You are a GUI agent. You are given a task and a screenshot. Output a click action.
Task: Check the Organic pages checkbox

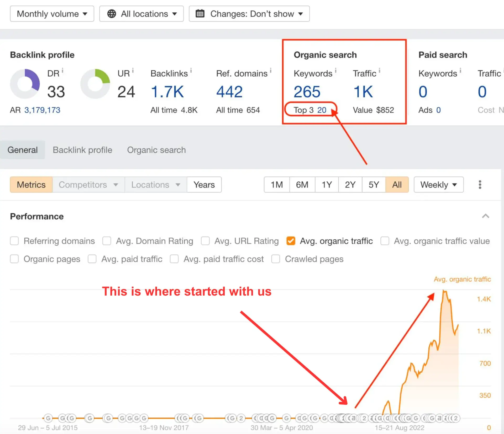coord(14,259)
